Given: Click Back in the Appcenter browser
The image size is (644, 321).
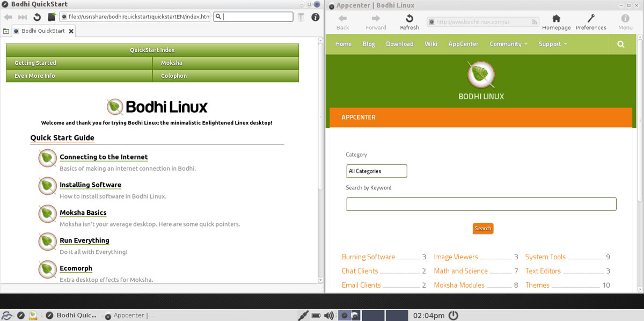Looking at the screenshot, I should pyautogui.click(x=342, y=22).
